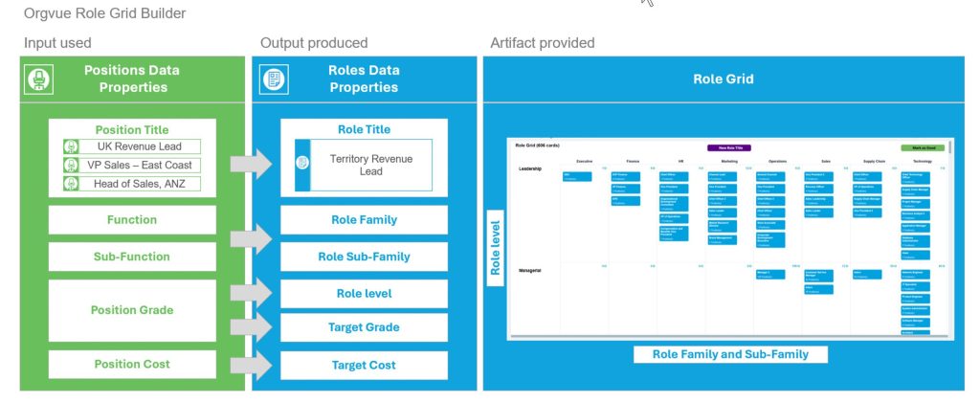Click the Marketing column header in role grid
The height and width of the screenshot is (403, 980).
(729, 161)
